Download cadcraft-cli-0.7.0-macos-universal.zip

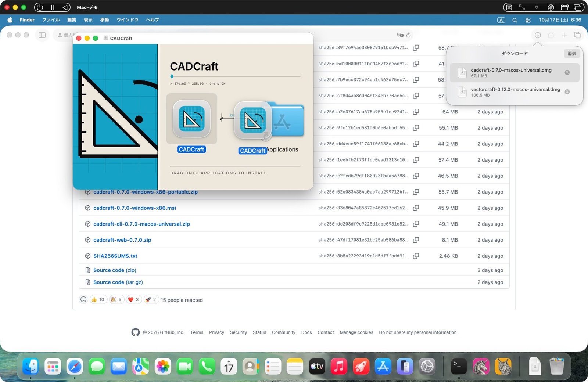[141, 224]
